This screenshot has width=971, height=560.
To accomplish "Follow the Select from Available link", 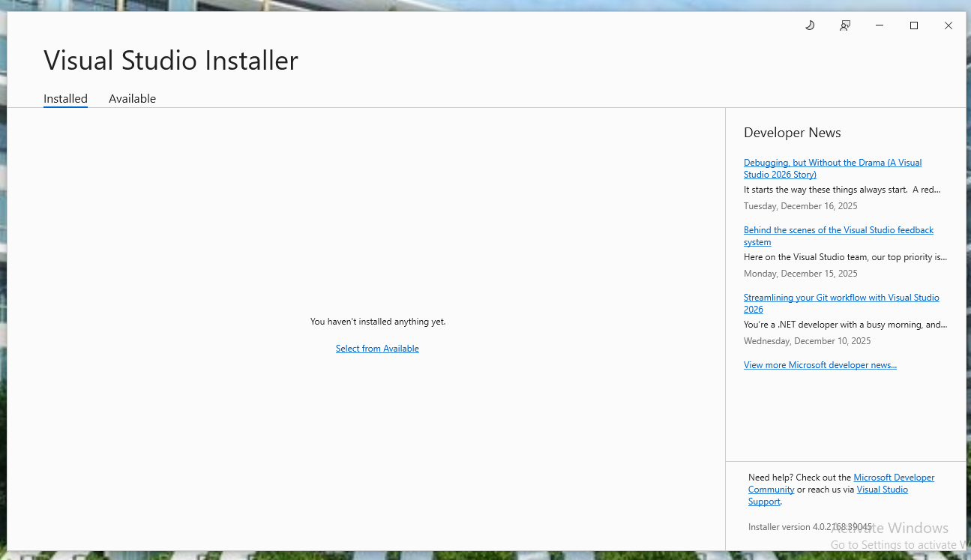I will pyautogui.click(x=377, y=349).
